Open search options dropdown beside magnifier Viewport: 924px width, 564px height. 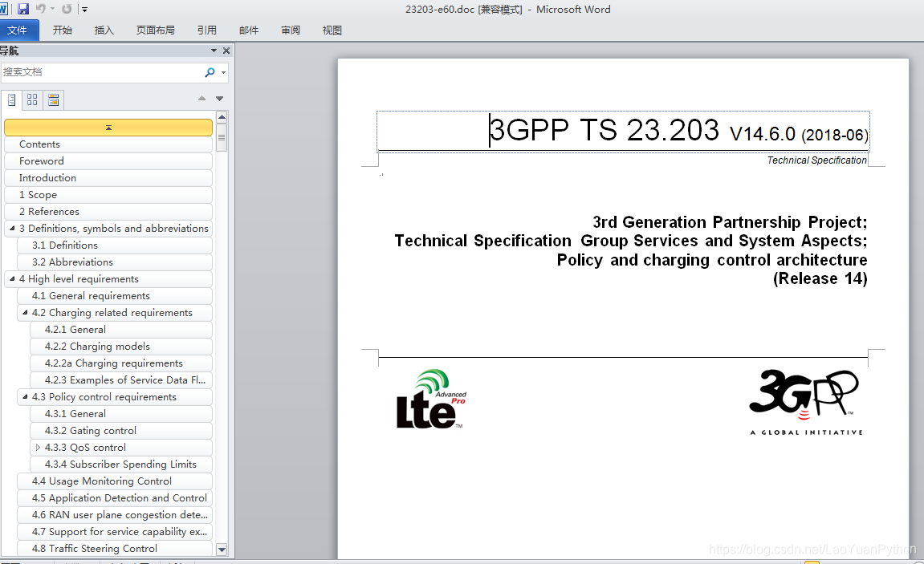223,72
